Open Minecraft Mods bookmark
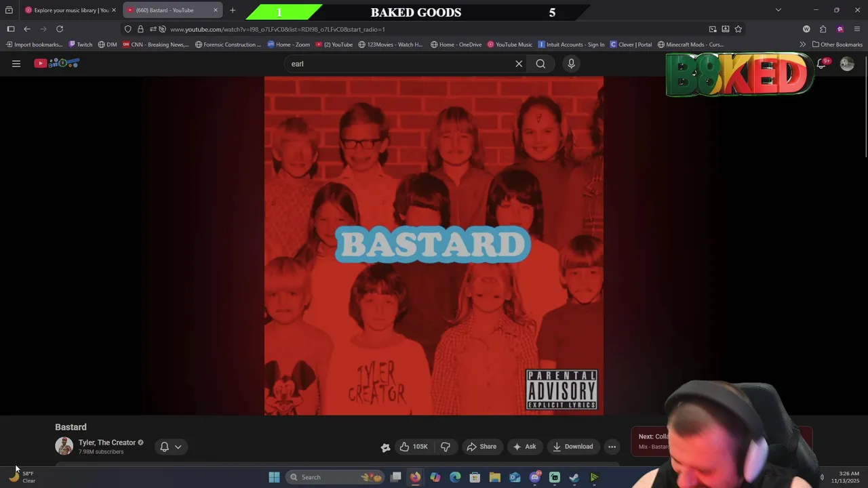868x488 pixels. click(690, 45)
